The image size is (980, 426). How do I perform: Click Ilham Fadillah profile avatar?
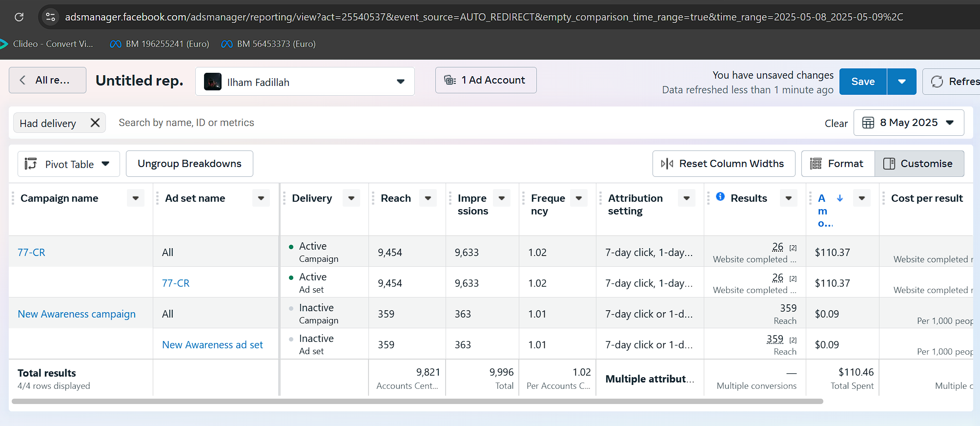[213, 82]
